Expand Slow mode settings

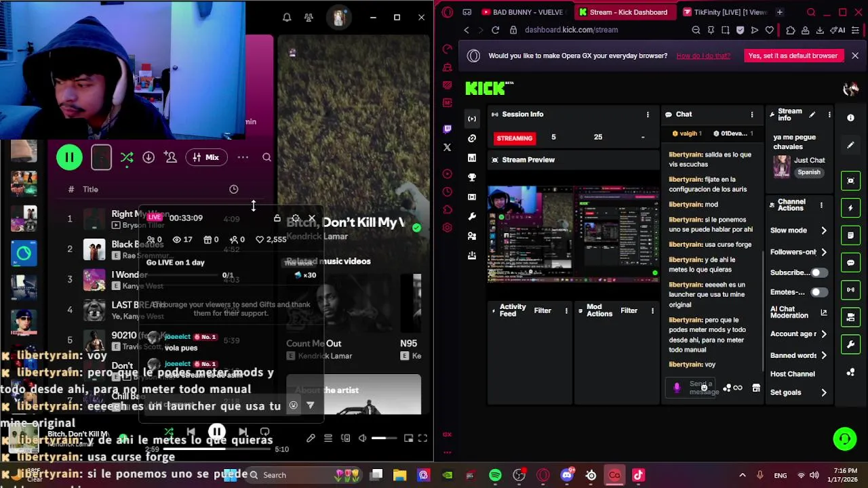tap(824, 230)
